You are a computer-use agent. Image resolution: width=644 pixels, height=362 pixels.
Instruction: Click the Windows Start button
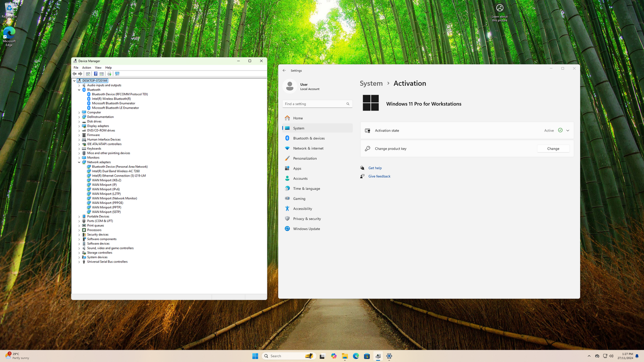(255, 356)
